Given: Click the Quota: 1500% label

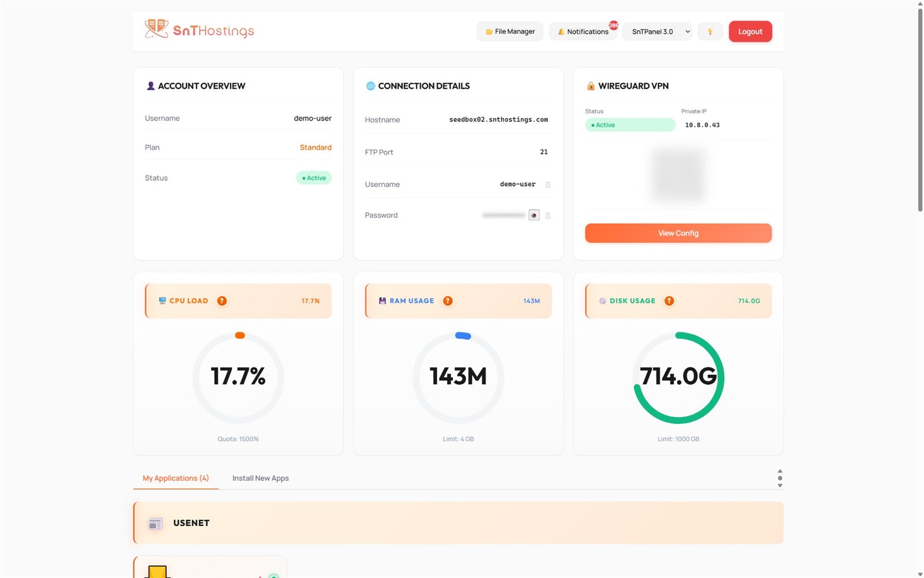Looking at the screenshot, I should click(238, 439).
